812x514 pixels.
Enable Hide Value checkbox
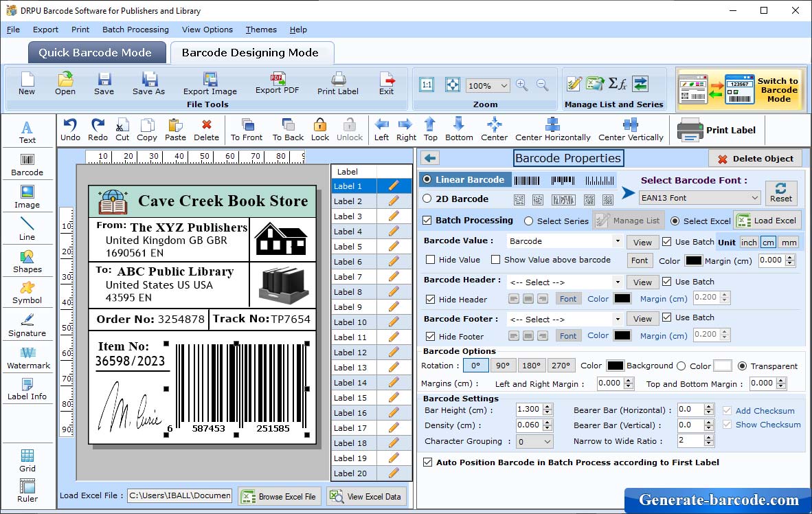click(x=430, y=260)
